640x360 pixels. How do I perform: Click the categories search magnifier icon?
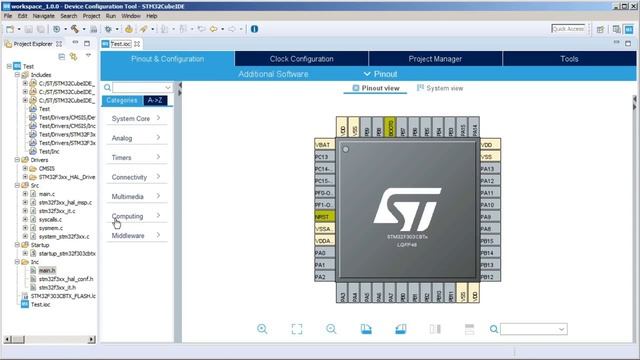click(107, 87)
